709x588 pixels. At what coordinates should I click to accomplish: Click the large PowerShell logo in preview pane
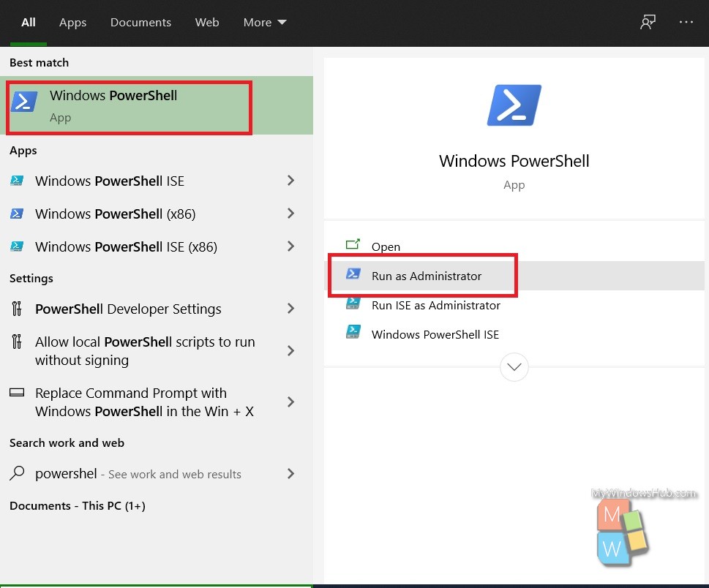(x=514, y=105)
